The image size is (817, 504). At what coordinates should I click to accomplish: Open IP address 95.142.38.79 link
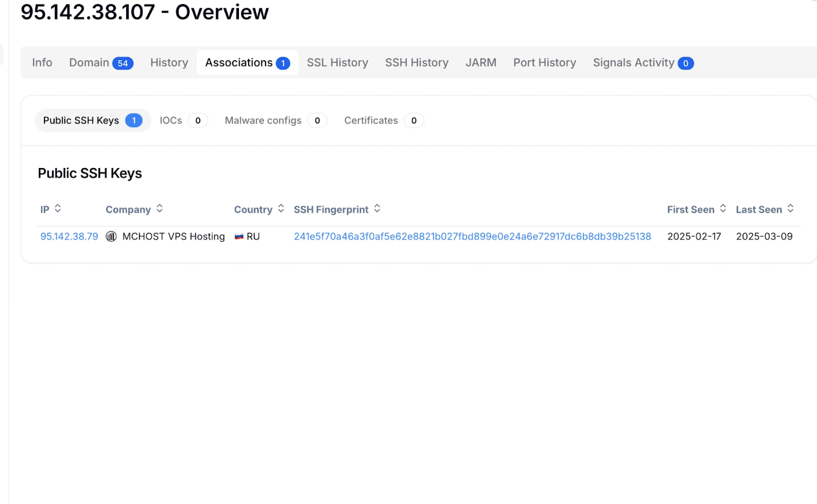pyautogui.click(x=69, y=236)
